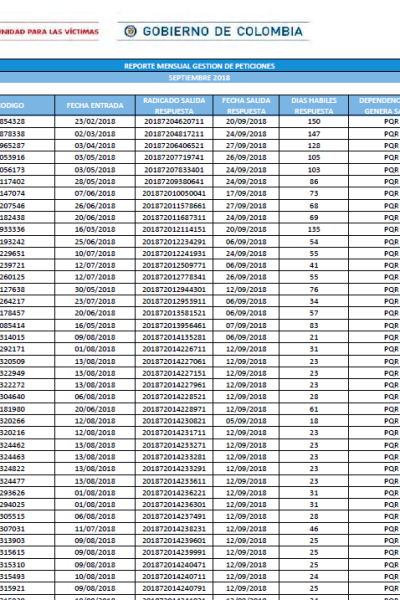
Task: Select the Reporte Mensual Gestion de Peticiones title bar
Action: point(200,66)
